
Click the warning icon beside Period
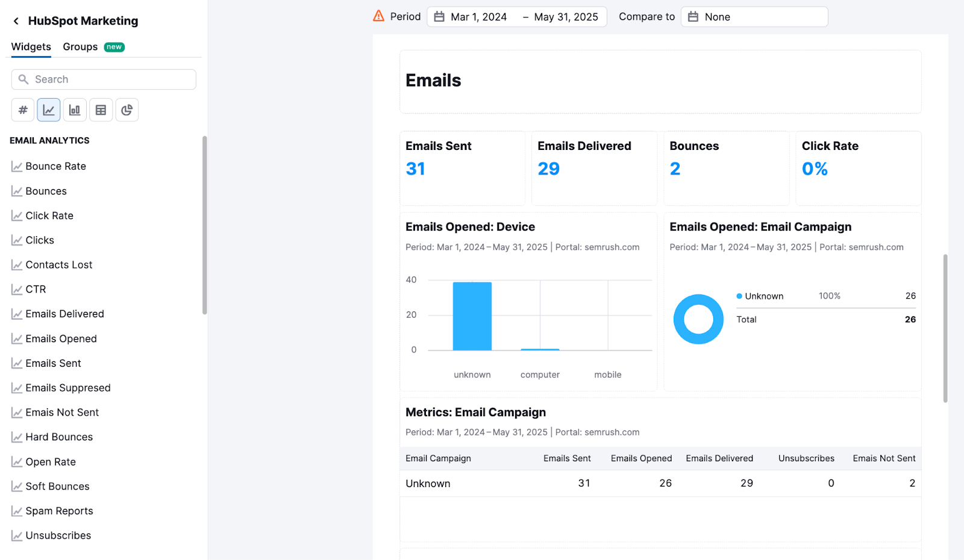coord(378,16)
